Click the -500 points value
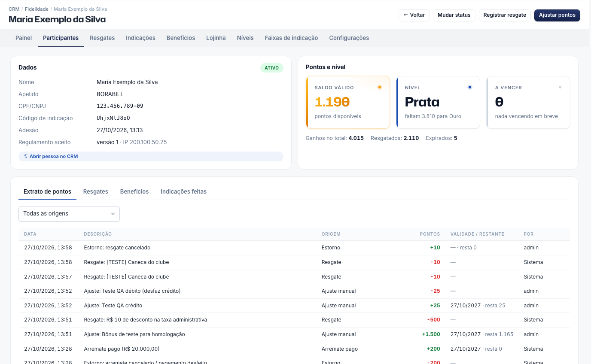This screenshot has width=591, height=364. 434,320
